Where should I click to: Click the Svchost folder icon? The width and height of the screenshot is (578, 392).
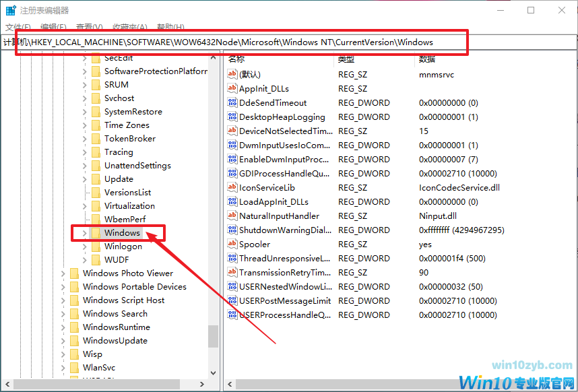(96, 98)
